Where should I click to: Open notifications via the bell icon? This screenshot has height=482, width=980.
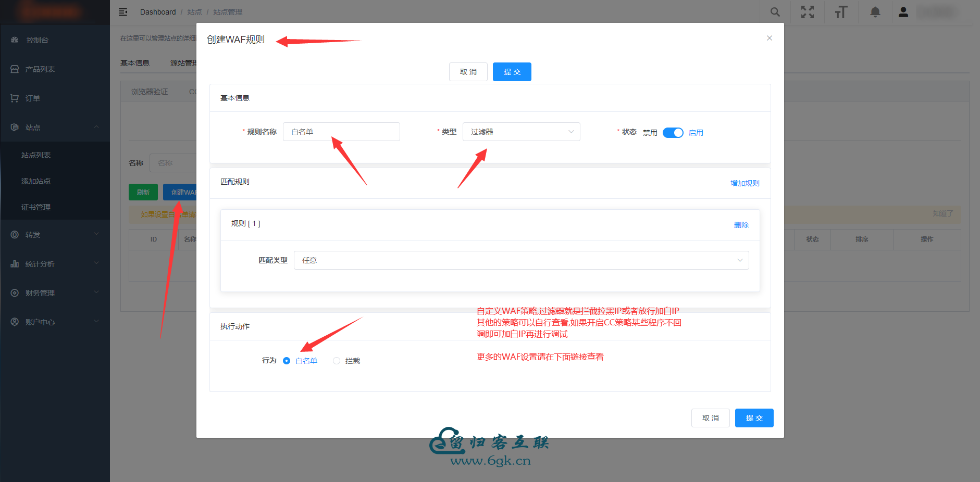(x=875, y=12)
